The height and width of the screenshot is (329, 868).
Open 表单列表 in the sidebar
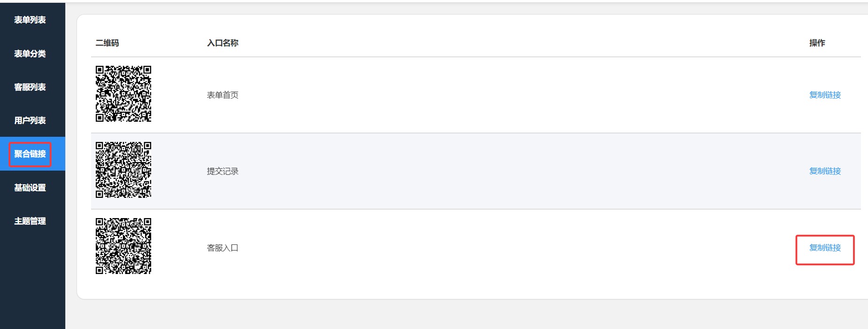(30, 20)
